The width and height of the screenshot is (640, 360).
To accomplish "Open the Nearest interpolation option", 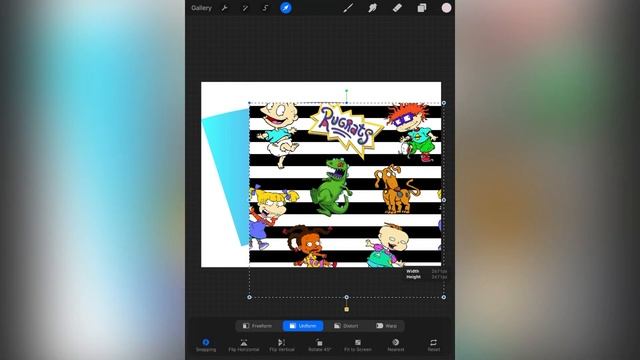I will pyautogui.click(x=396, y=345).
